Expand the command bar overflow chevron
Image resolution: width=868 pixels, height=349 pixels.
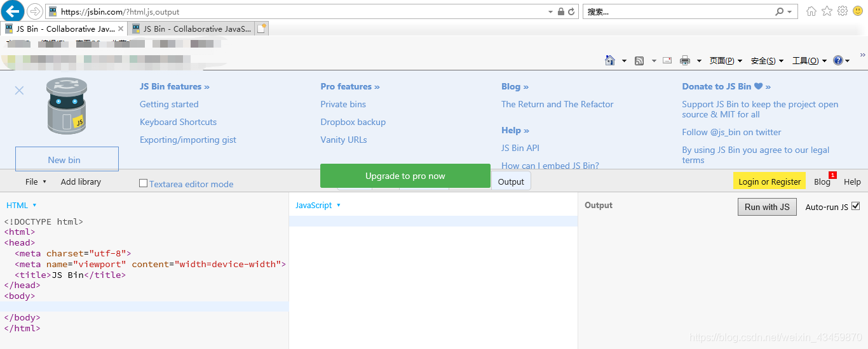[x=862, y=55]
